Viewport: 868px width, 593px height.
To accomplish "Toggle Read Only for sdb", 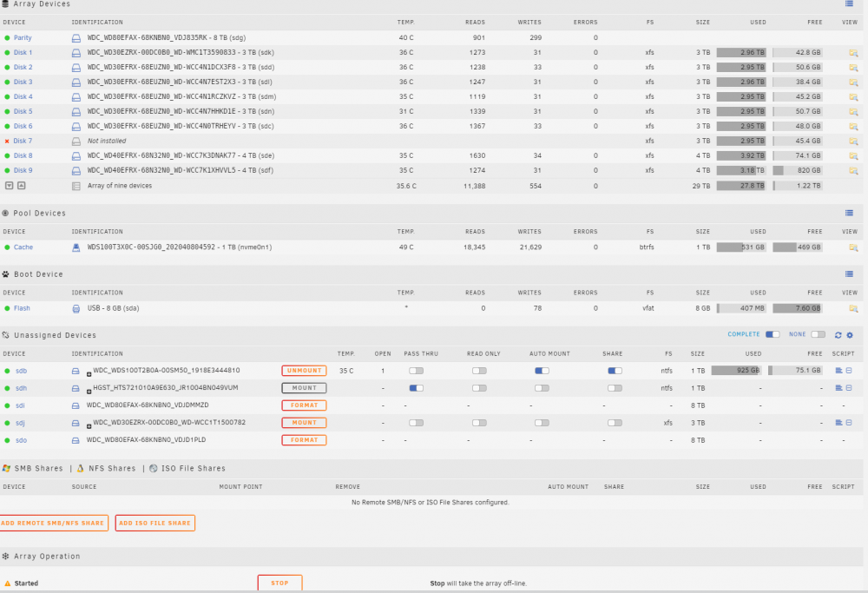I will pyautogui.click(x=479, y=371).
